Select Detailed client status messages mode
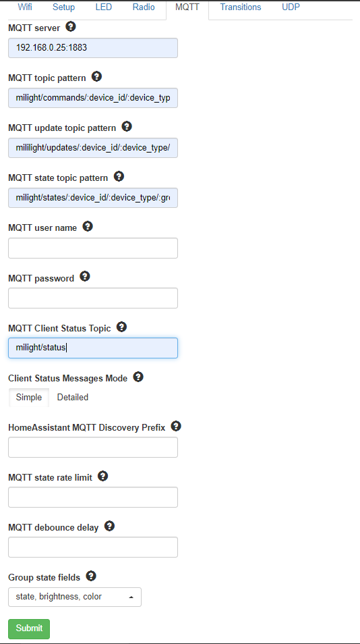360x644 pixels. [73, 397]
